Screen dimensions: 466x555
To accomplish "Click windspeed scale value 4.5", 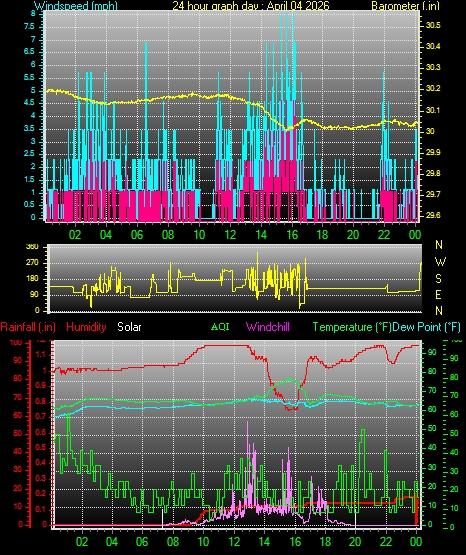I will click(29, 103).
